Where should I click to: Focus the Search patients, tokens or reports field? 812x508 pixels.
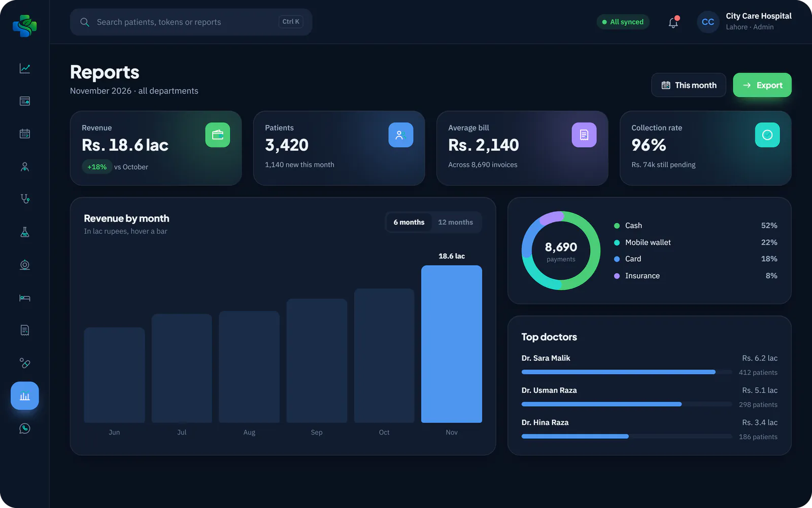(x=191, y=22)
